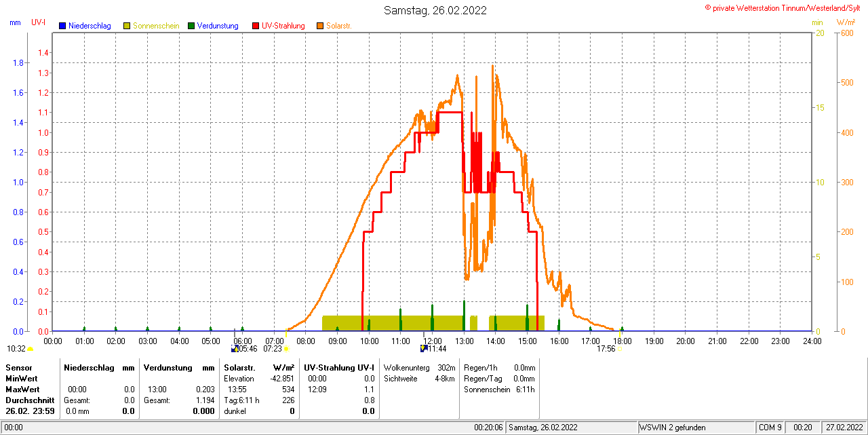Screen dimensions: 868x435
Task: Click the sunset icon beside 17:56
Action: pyautogui.click(x=620, y=349)
